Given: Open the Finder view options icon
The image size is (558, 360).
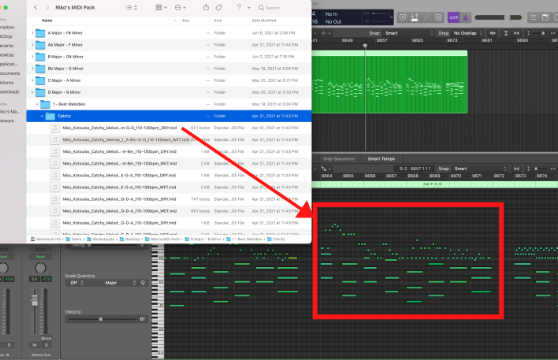Looking at the screenshot, I should point(131,7).
